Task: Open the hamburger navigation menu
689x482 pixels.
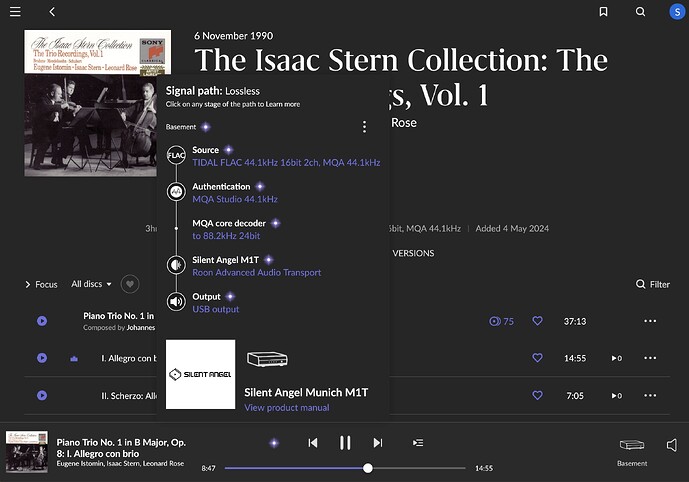Action: coord(15,11)
